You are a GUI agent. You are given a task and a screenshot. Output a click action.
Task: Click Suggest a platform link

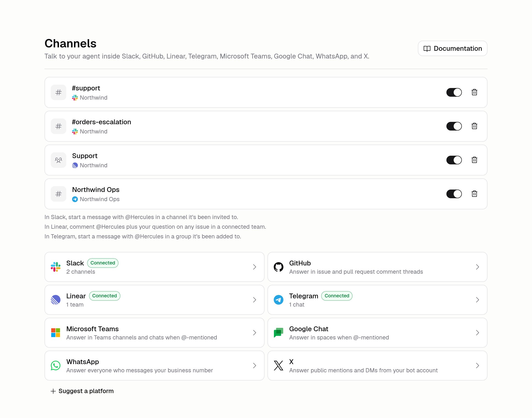[82, 391]
